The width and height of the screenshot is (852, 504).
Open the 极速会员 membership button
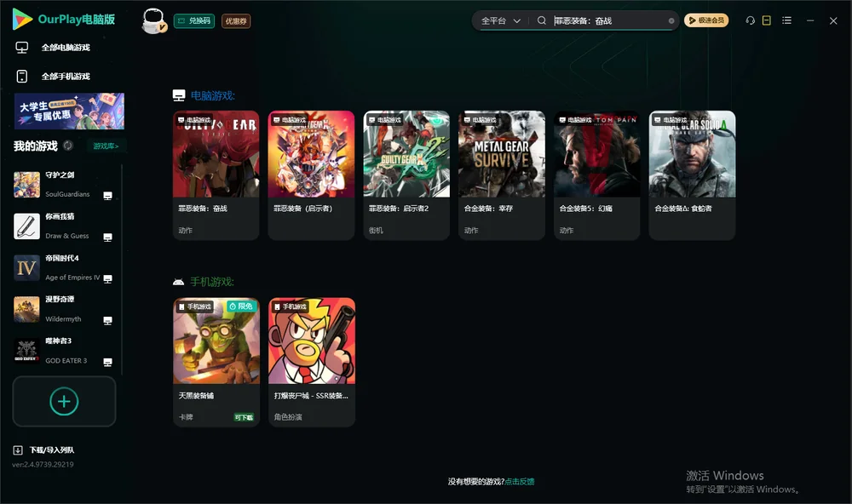tap(706, 20)
